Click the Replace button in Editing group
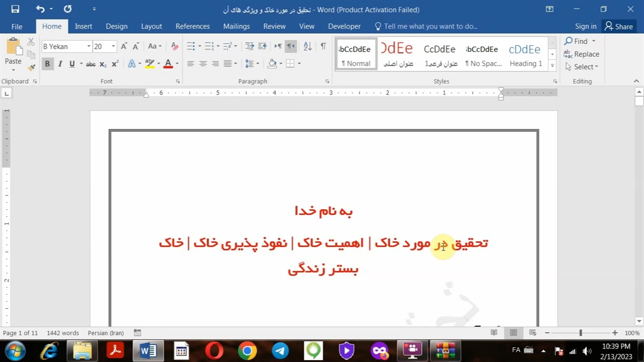 [582, 54]
